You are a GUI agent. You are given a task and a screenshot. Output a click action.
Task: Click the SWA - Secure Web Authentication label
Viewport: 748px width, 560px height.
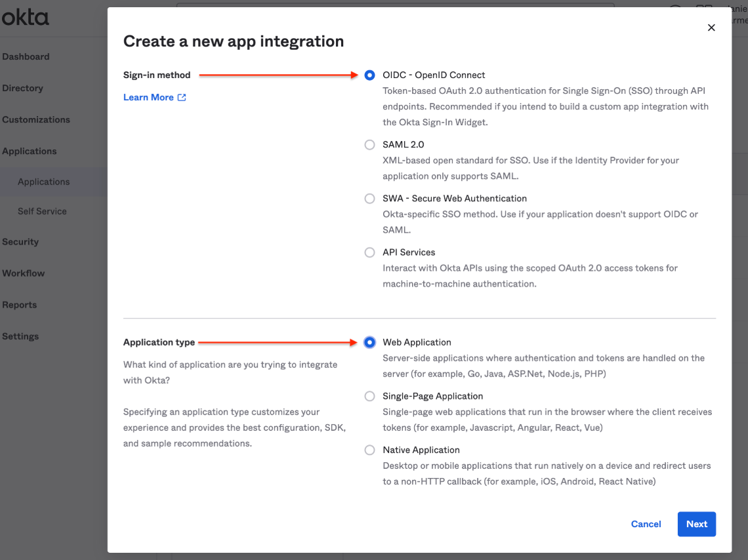coord(455,199)
